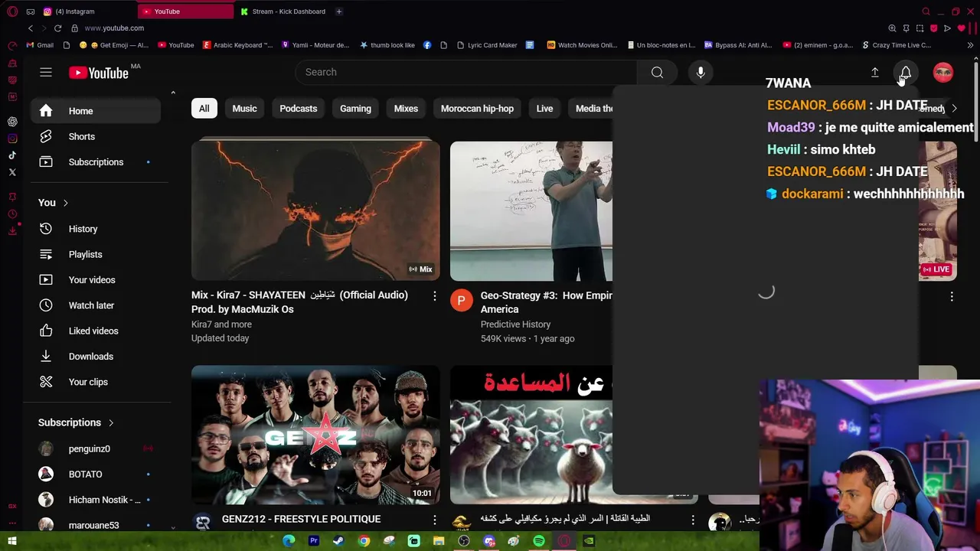Screen dimensions: 980x551
Task: Go back in browser history
Action: pyautogui.click(x=31, y=28)
